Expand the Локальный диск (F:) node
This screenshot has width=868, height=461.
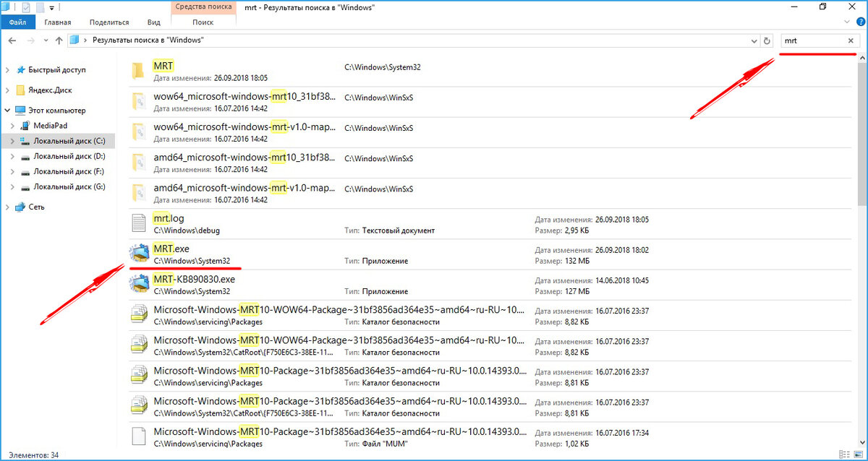click(13, 171)
